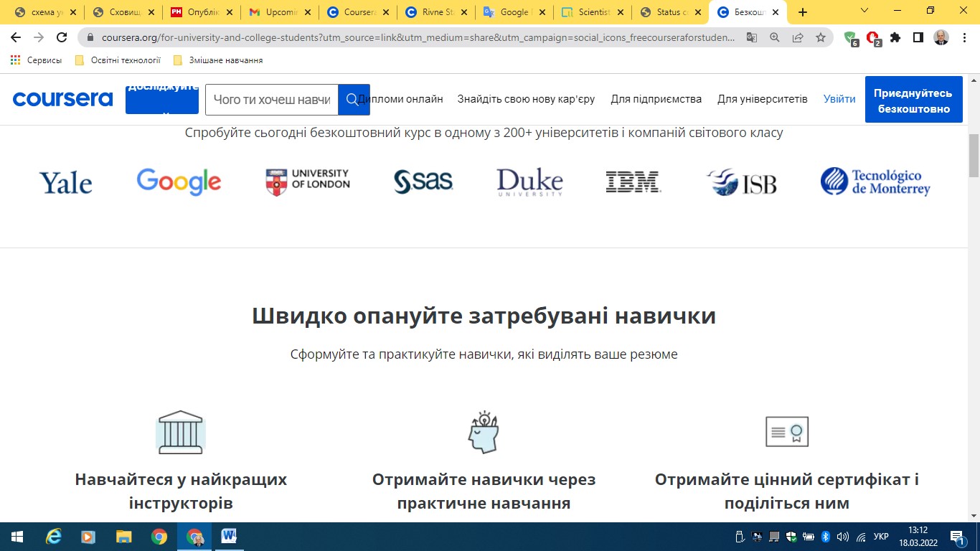Screen dimensions: 980x551
Task: Switch to the Опублік tab
Action: (201, 12)
